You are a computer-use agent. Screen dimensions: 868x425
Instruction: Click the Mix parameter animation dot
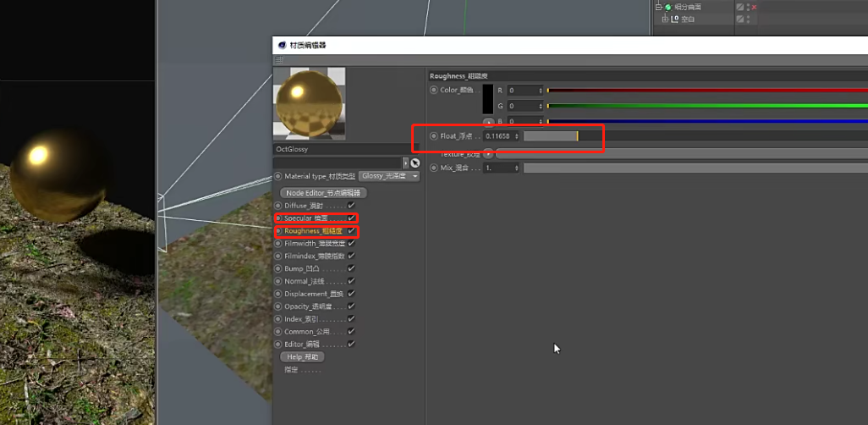pos(433,168)
